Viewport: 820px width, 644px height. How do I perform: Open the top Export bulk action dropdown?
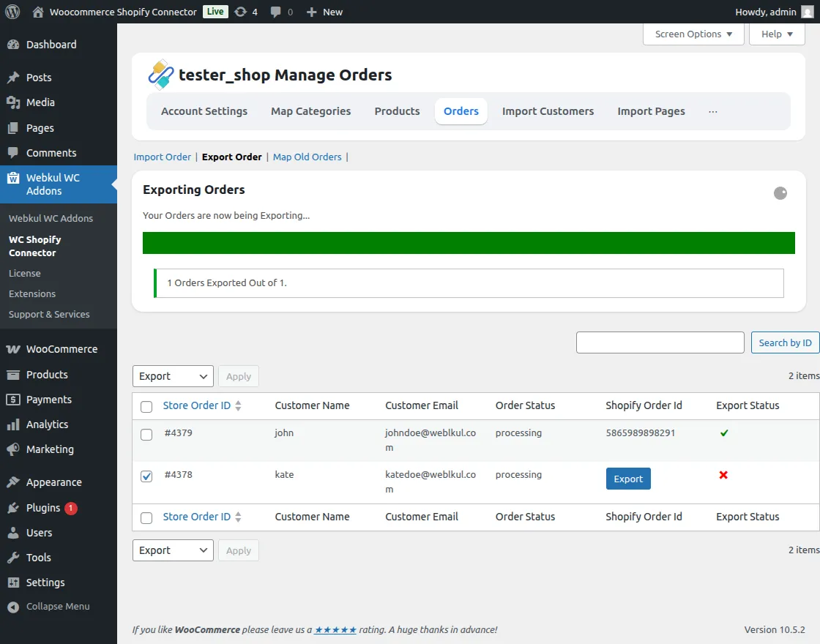pyautogui.click(x=173, y=376)
